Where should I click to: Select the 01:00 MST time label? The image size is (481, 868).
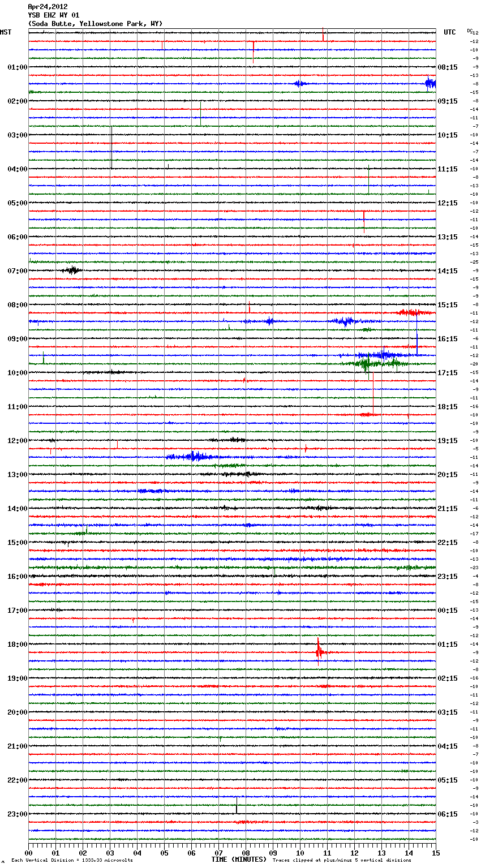pos(17,67)
